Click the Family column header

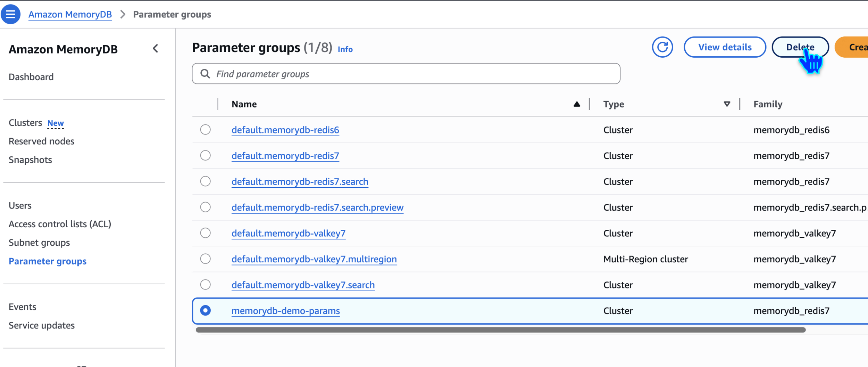[x=768, y=104]
